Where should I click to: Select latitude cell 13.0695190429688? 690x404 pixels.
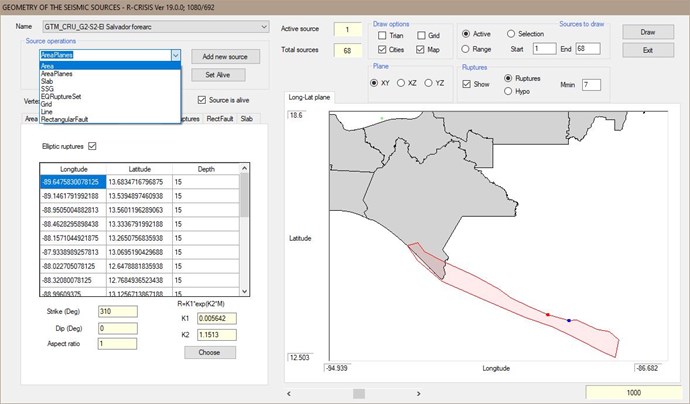coord(139,252)
